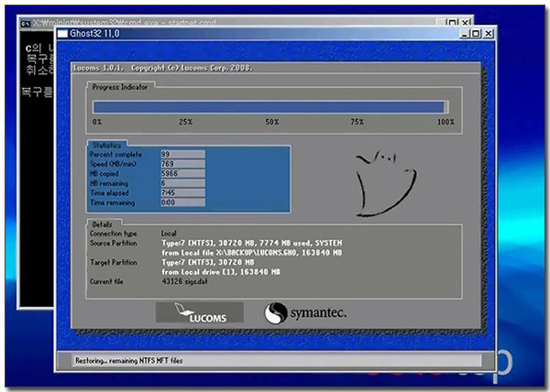Click the Progress Indicator group label
Image resolution: width=550 pixels, height=392 pixels.
[120, 87]
